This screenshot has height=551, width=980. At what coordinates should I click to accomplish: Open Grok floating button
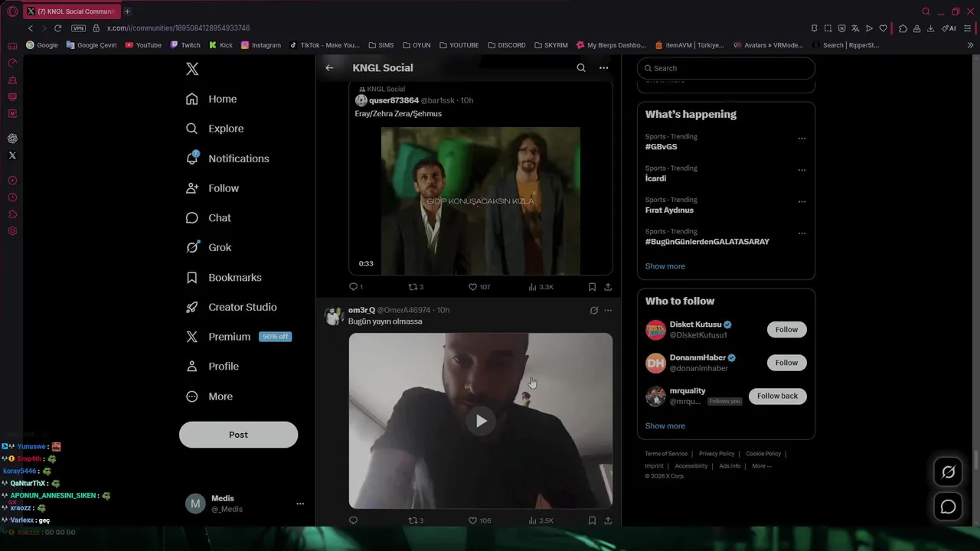click(948, 472)
